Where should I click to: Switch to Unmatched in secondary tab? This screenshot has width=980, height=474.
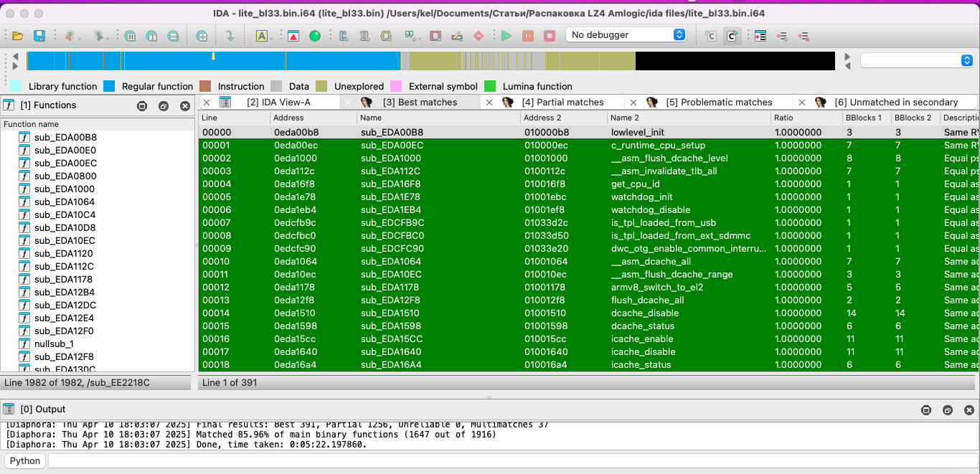pyautogui.click(x=896, y=102)
